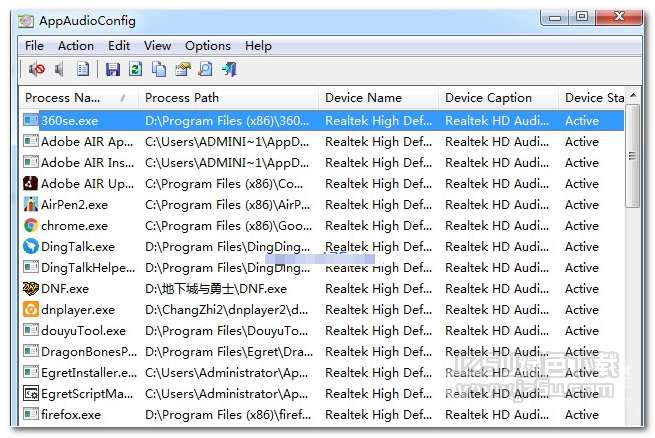Click the DragonBonesP... row icon

(x=30, y=351)
